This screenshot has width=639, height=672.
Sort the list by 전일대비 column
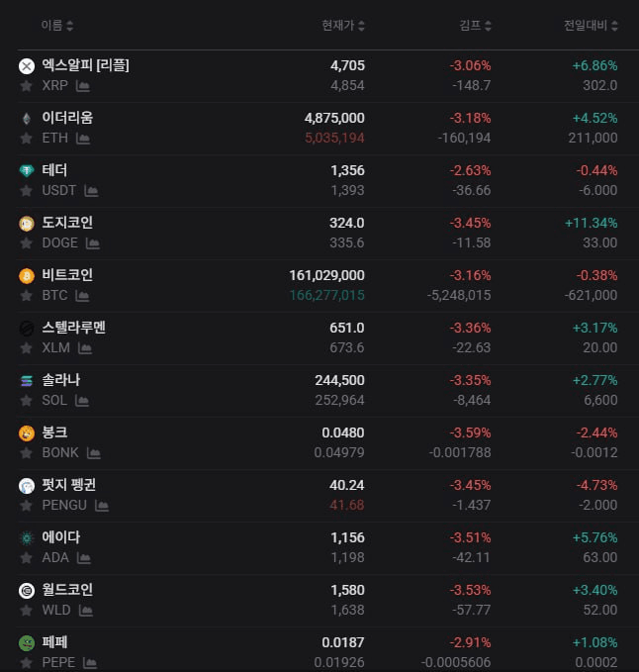click(591, 26)
